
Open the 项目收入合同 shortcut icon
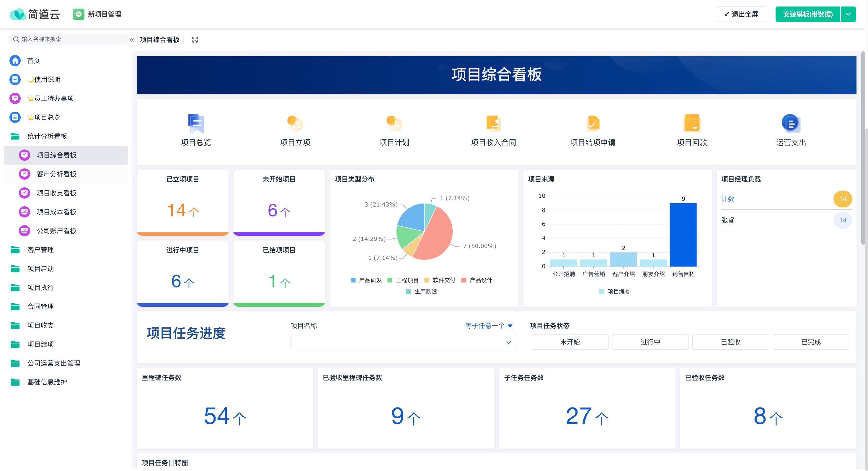(x=493, y=124)
